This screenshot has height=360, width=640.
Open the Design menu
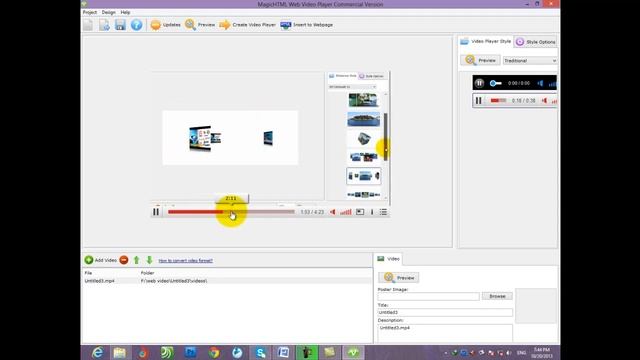coord(109,12)
